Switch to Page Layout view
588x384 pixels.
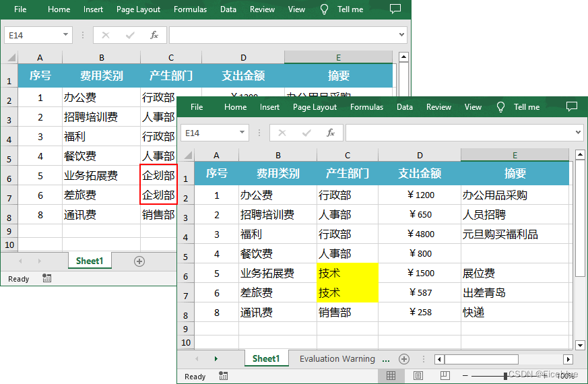pos(418,375)
